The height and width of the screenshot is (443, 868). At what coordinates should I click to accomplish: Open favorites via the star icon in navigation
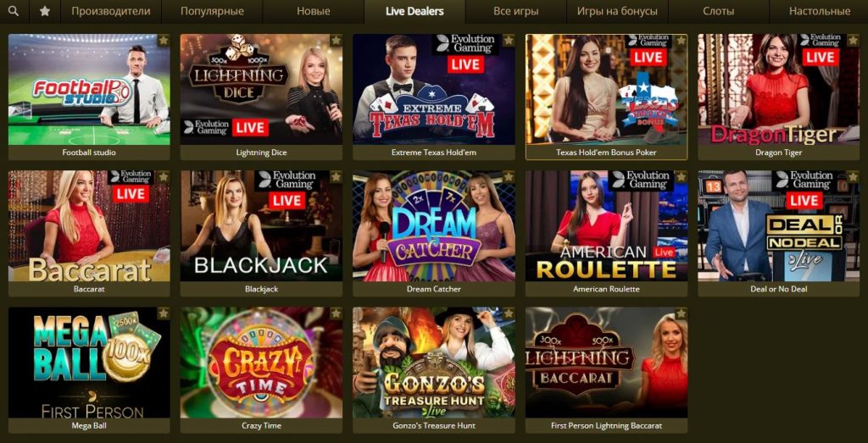pos(45,11)
